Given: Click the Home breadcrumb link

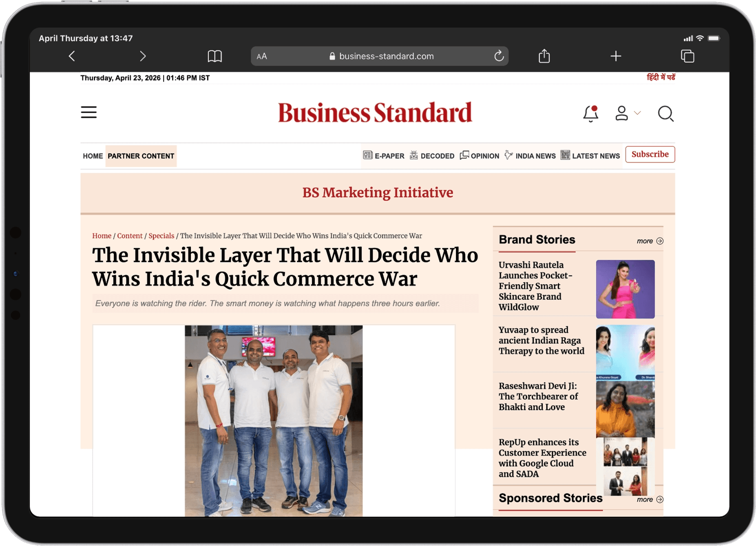Looking at the screenshot, I should [x=102, y=236].
